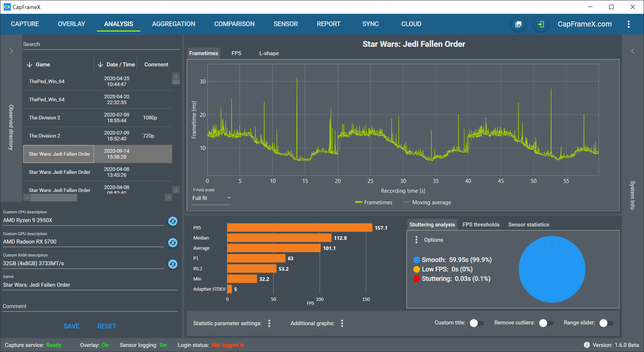Image resolution: width=644 pixels, height=352 pixels.
Task: Click the SAVE button
Action: point(72,326)
